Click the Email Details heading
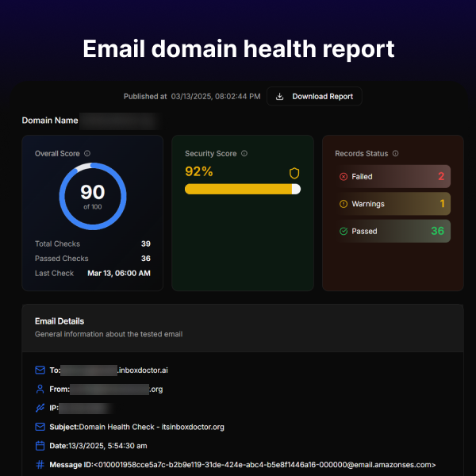 click(x=59, y=321)
